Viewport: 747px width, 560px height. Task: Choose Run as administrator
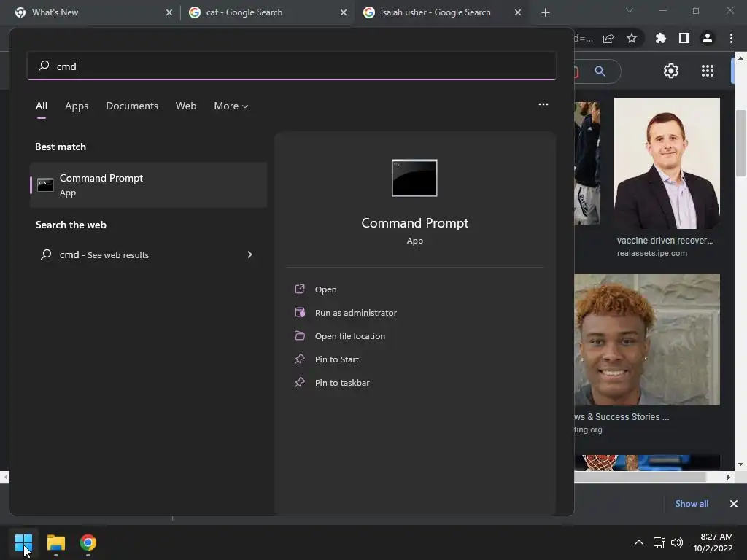[356, 313]
